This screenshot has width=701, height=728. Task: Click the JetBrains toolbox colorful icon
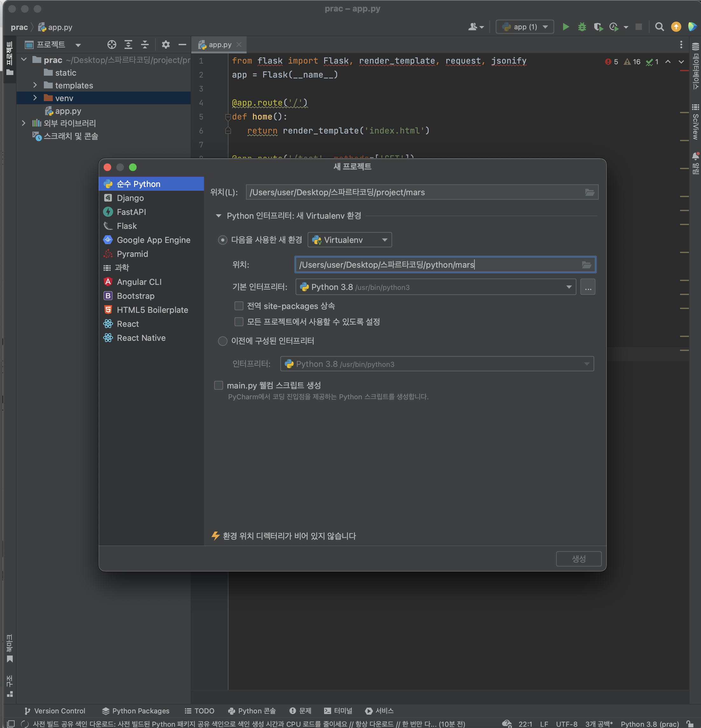click(x=692, y=27)
